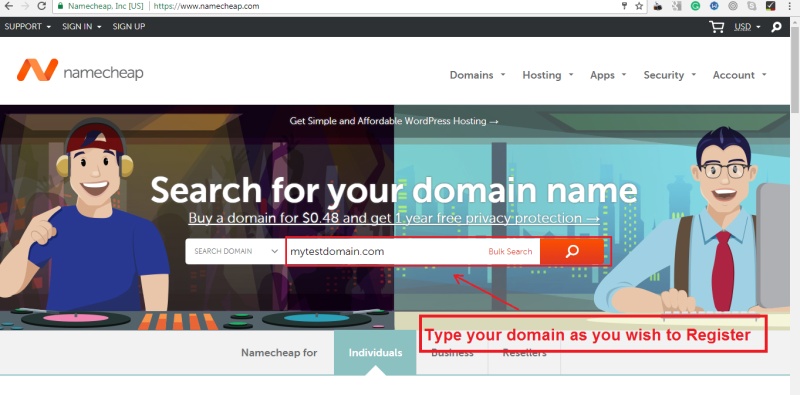The height and width of the screenshot is (395, 800).
Task: Click the domain search input field
Action: point(385,251)
